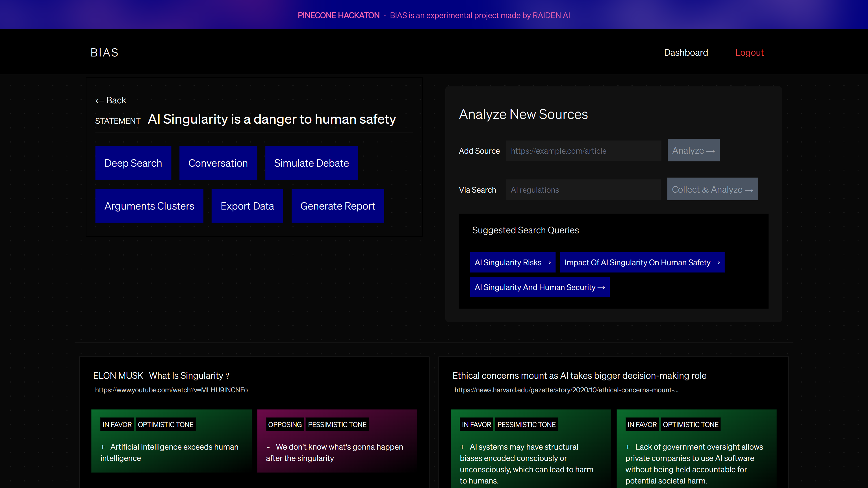Open the Elon Musk YouTube source URL
The width and height of the screenshot is (868, 488).
coord(171,390)
